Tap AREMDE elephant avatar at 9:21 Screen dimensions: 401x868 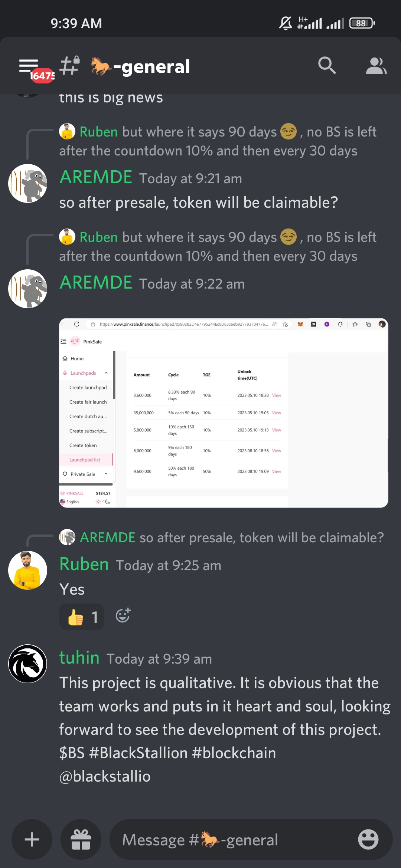click(x=28, y=183)
